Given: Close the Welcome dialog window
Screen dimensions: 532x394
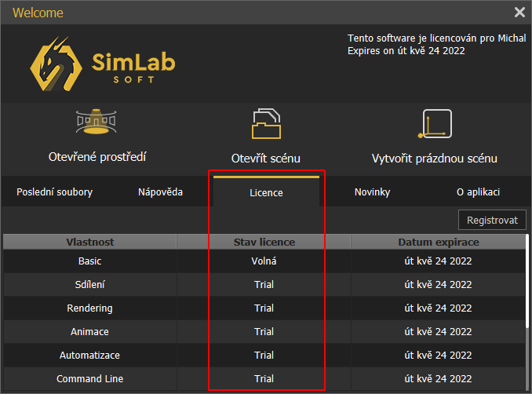Looking at the screenshot, I should 519,13.
